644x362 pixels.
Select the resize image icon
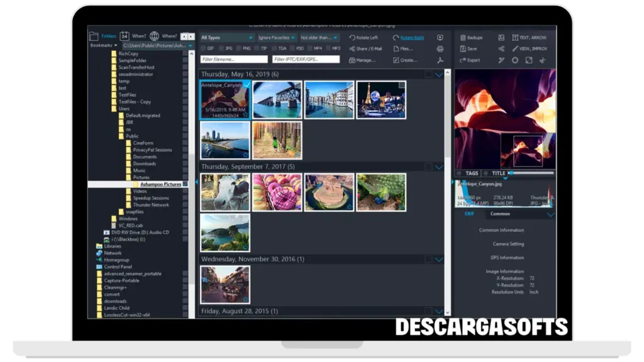point(528,60)
